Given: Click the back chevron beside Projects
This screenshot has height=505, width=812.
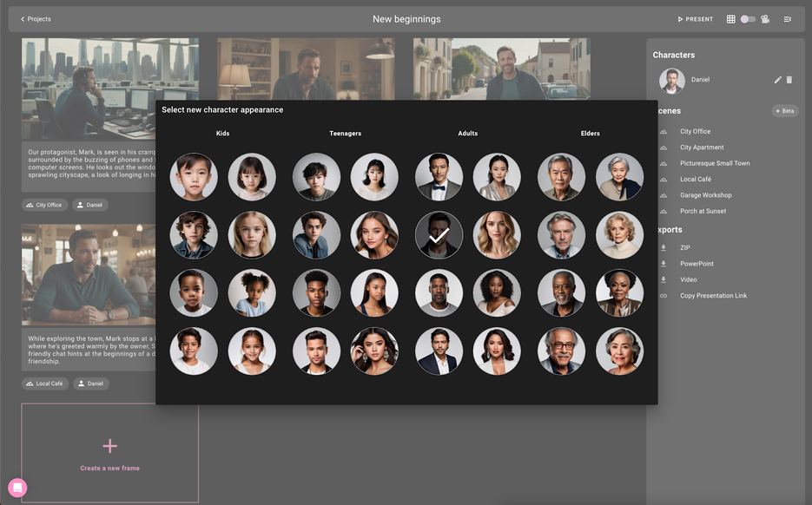Looking at the screenshot, I should [x=22, y=18].
